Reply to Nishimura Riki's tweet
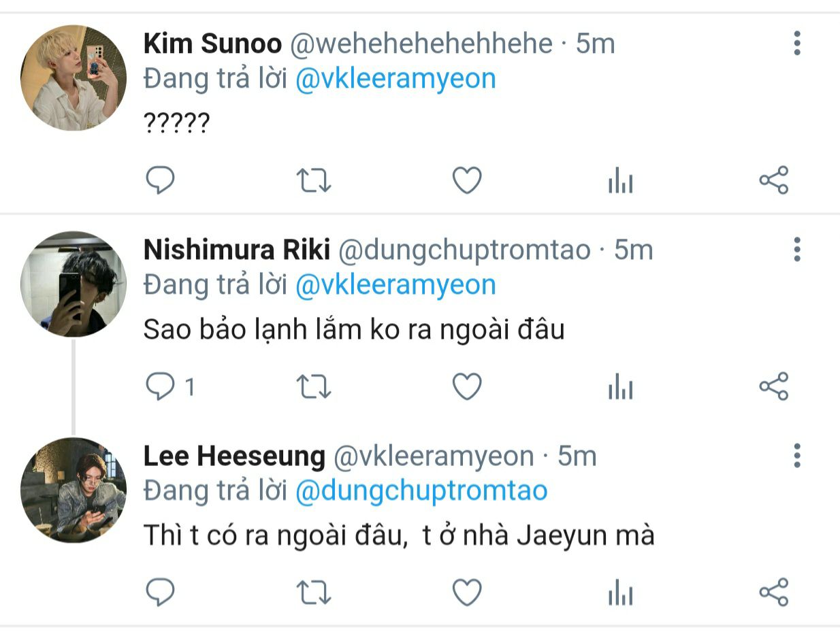Screen dimensions: 840x634 (x=161, y=386)
